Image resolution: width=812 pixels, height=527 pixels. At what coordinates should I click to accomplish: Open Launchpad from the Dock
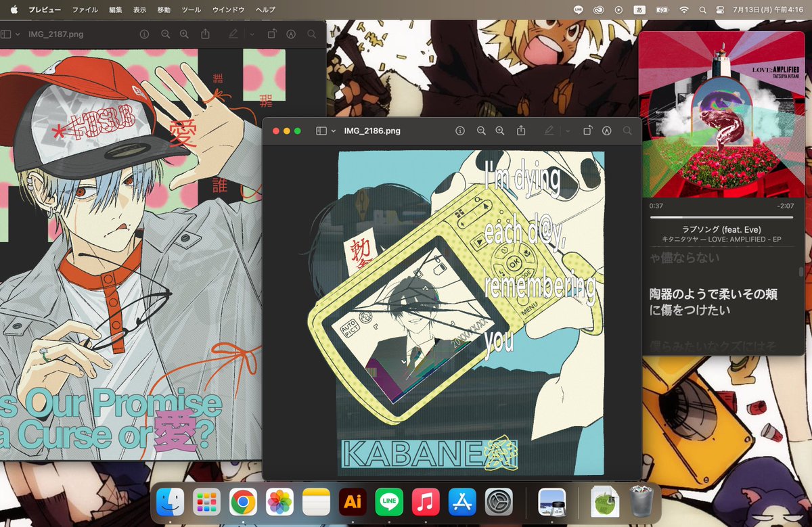206,501
